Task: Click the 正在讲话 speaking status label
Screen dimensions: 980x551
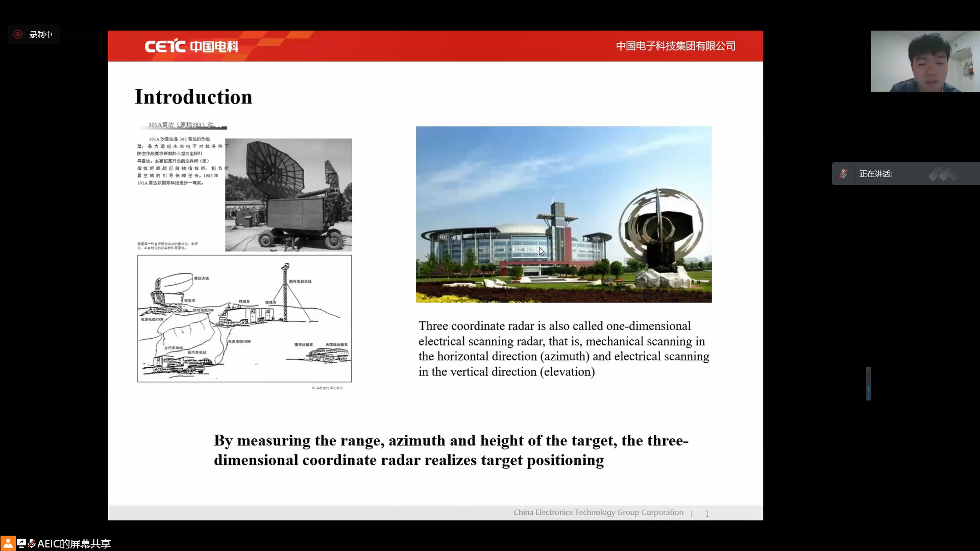Action: click(x=875, y=174)
